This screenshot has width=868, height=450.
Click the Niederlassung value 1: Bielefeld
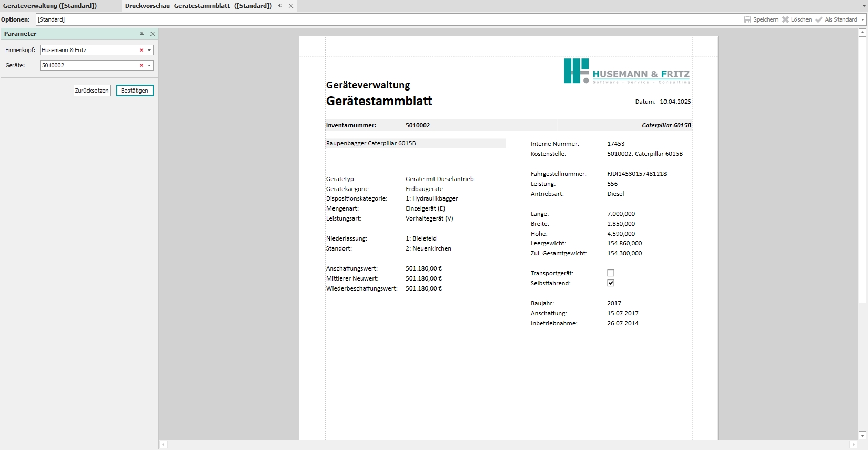421,238
